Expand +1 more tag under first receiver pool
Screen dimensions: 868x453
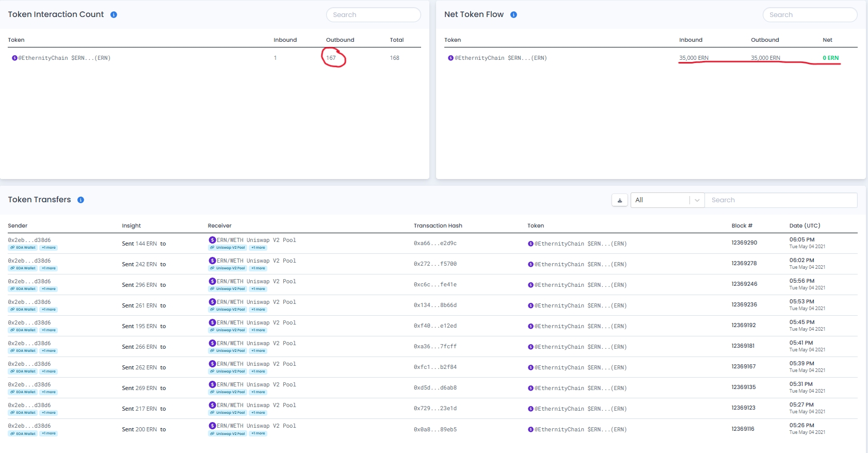pyautogui.click(x=258, y=248)
